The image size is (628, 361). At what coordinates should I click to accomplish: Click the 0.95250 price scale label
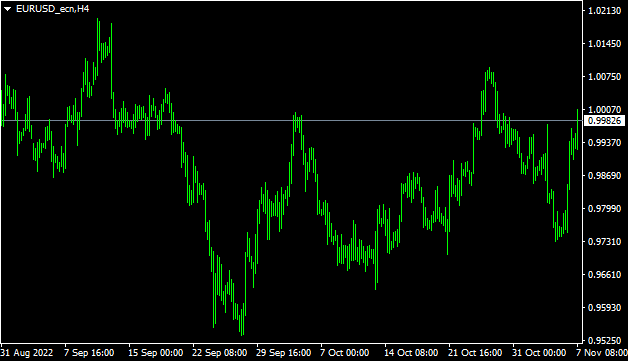coord(604,340)
